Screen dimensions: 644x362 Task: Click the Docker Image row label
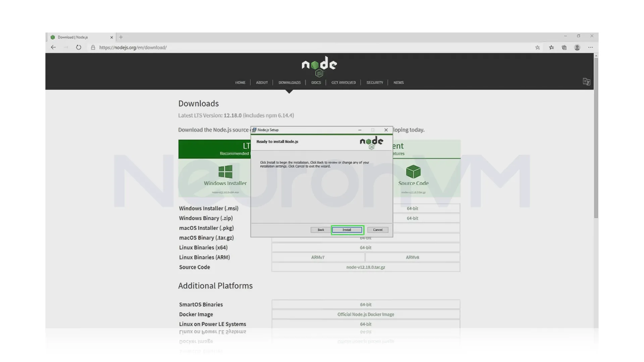[x=196, y=314]
